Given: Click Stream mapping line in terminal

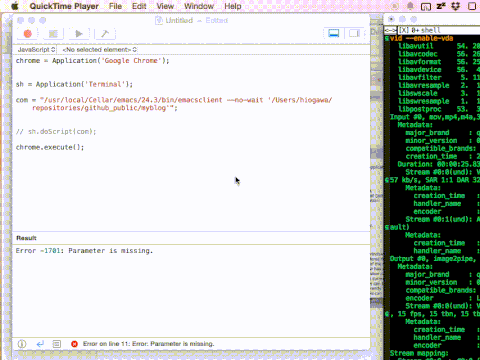Looking at the screenshot, I should tap(419, 353).
